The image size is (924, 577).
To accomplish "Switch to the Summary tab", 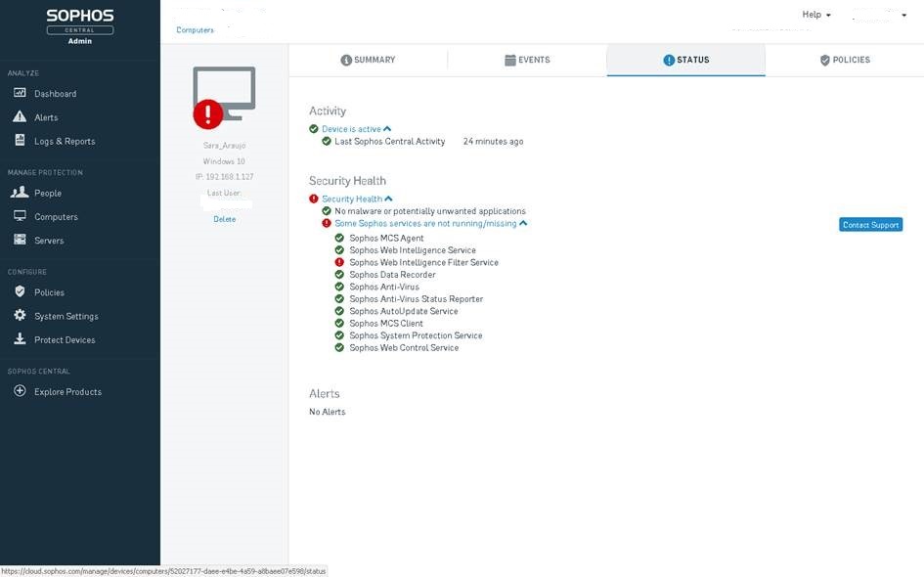I will pyautogui.click(x=369, y=60).
